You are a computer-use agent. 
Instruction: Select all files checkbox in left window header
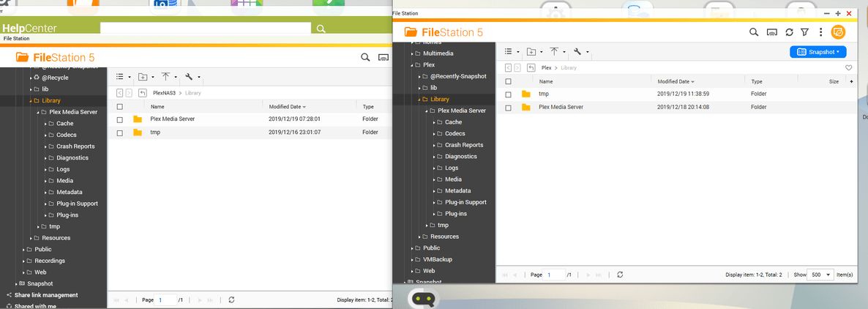coord(119,107)
